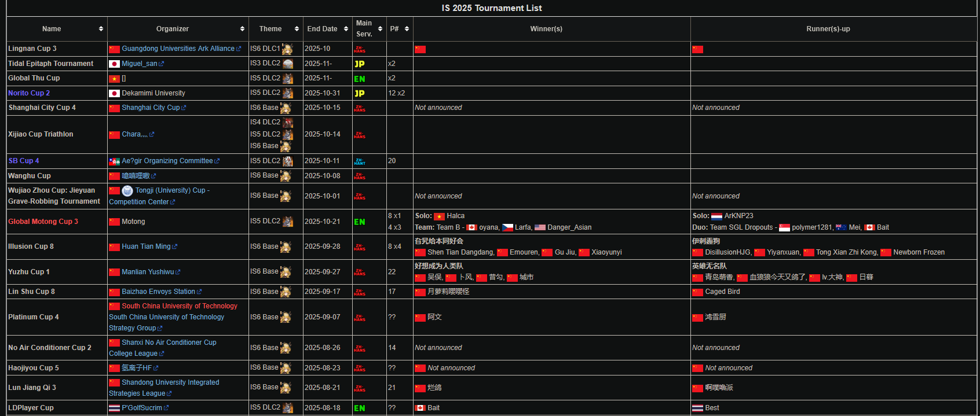This screenshot has height=416, width=980.
Task: Click ZH-HANS server icon in Lingnan Cup 3 row
Action: coord(360,49)
